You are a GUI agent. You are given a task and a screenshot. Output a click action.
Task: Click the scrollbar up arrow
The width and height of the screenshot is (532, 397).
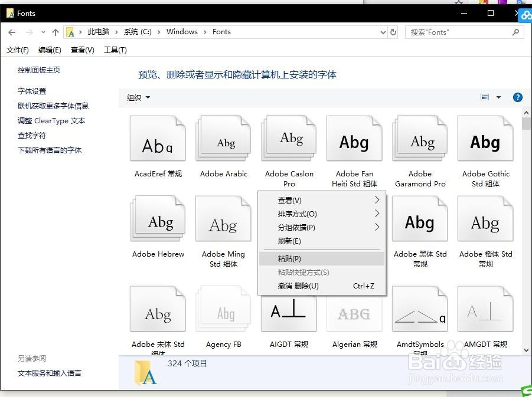526,113
